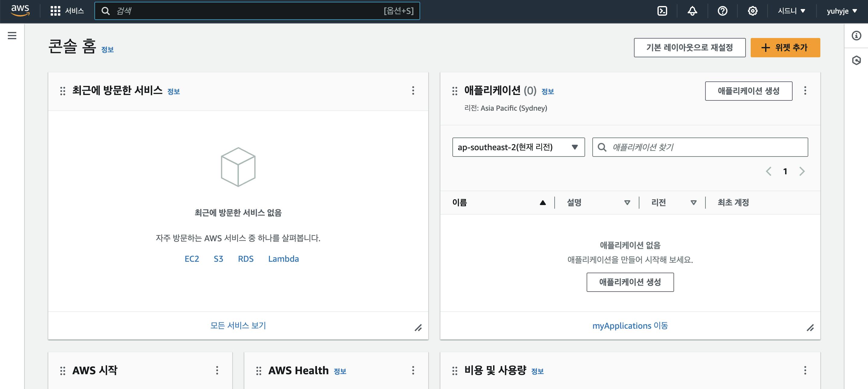Open the EC2 service link

(x=192, y=259)
